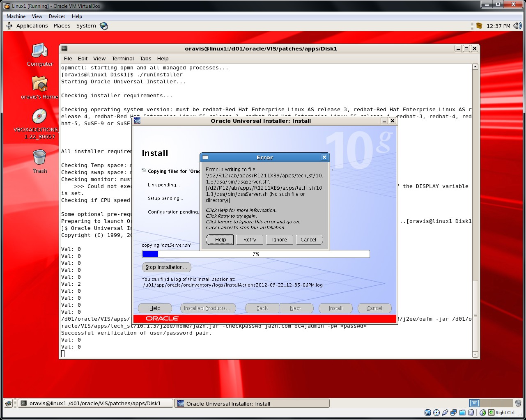Viewport: 526px width, 420px height.
Task: Click the 7% installation progress bar
Action: (256, 254)
